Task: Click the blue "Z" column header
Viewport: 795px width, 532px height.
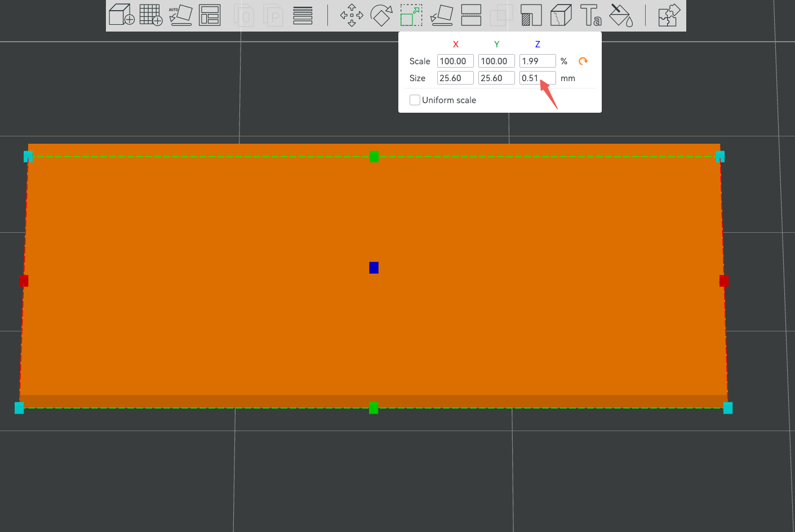Action: 538,44
